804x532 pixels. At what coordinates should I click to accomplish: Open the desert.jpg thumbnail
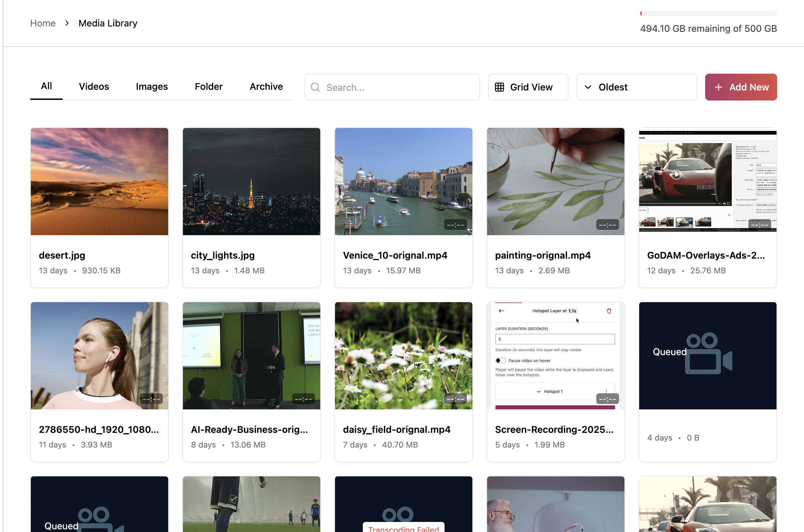(x=99, y=182)
